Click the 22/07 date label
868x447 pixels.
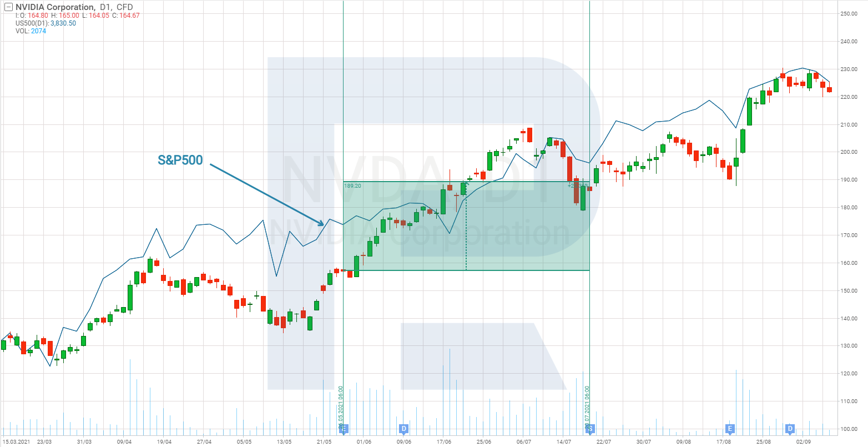click(604, 442)
